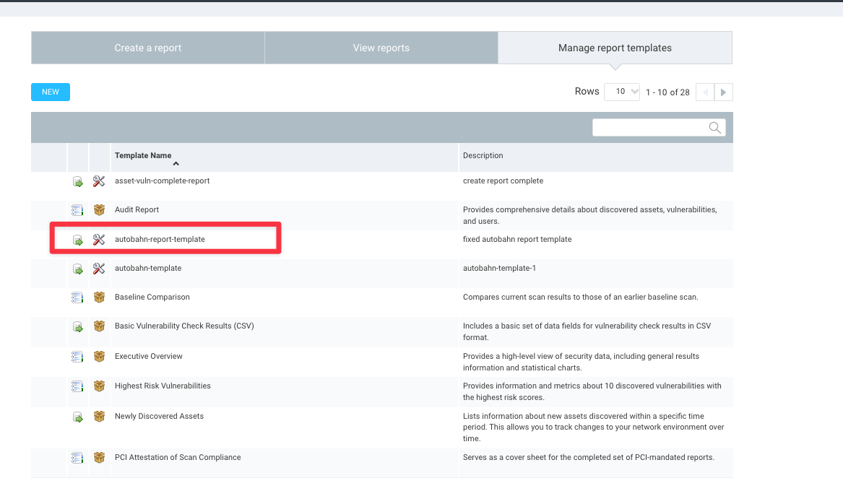Click the 'Rows' label
The image size is (843, 504).
pos(587,92)
